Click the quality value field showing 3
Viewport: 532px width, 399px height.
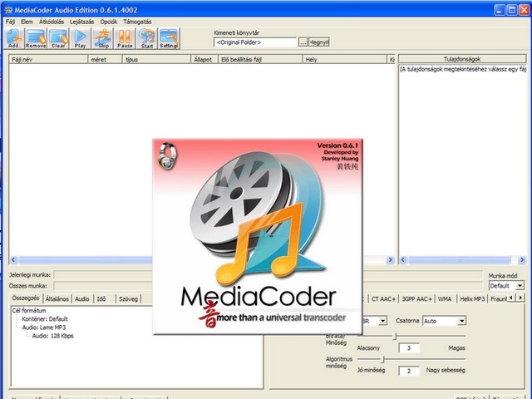pyautogui.click(x=409, y=347)
